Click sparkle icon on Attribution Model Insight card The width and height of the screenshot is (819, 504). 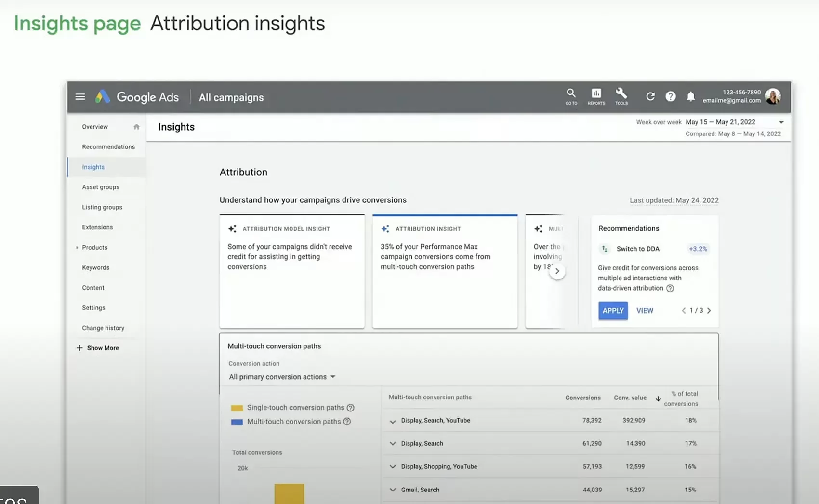point(232,229)
